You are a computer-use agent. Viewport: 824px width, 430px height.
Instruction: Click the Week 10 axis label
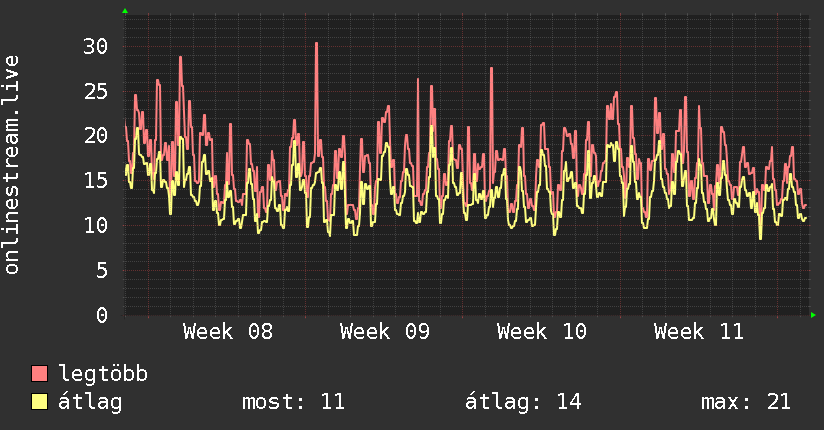[x=541, y=332]
